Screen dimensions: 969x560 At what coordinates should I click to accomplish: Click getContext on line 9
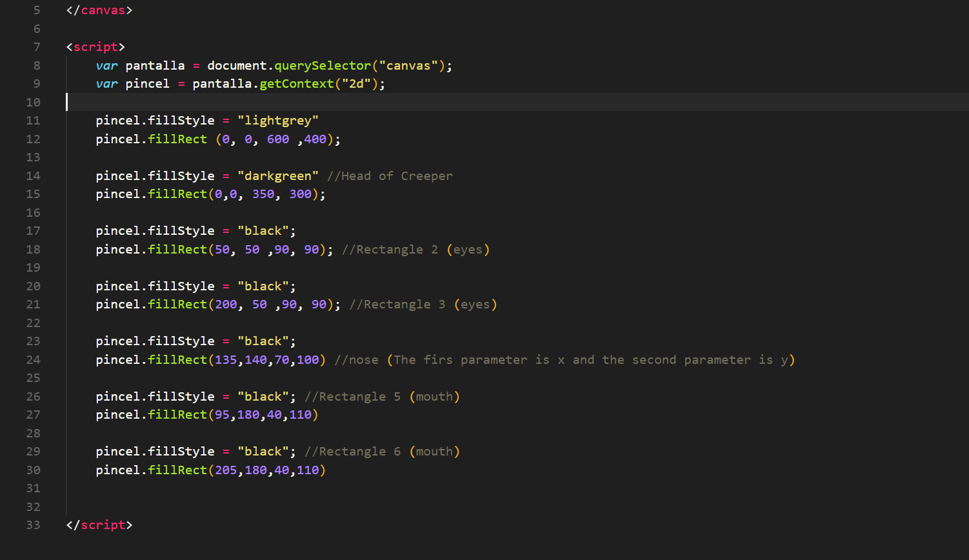pos(297,84)
